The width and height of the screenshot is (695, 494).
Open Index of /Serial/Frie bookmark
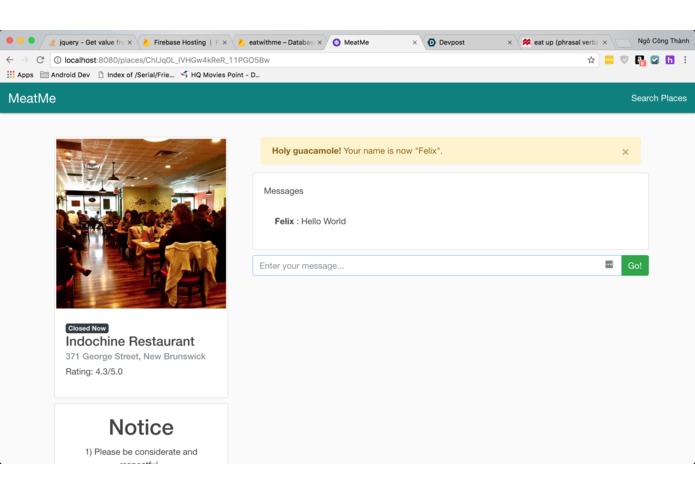tap(136, 75)
